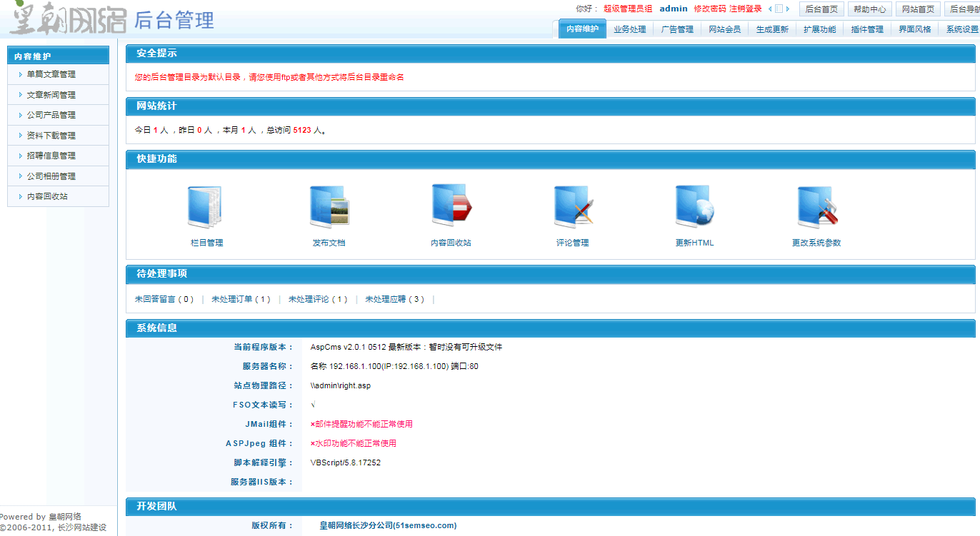This screenshot has height=536, width=980.
Task: Open the 栏目管理 folder icon
Action: pyautogui.click(x=206, y=207)
